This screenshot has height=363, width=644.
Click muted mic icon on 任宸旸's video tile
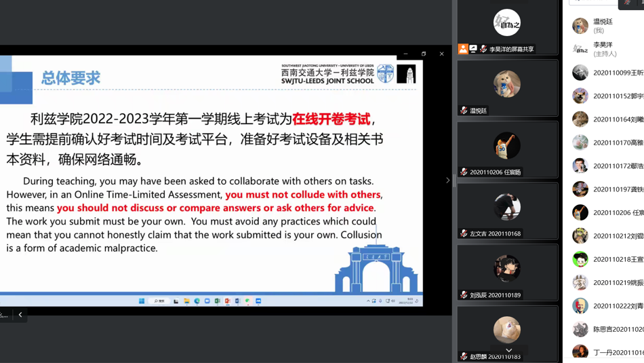click(464, 172)
